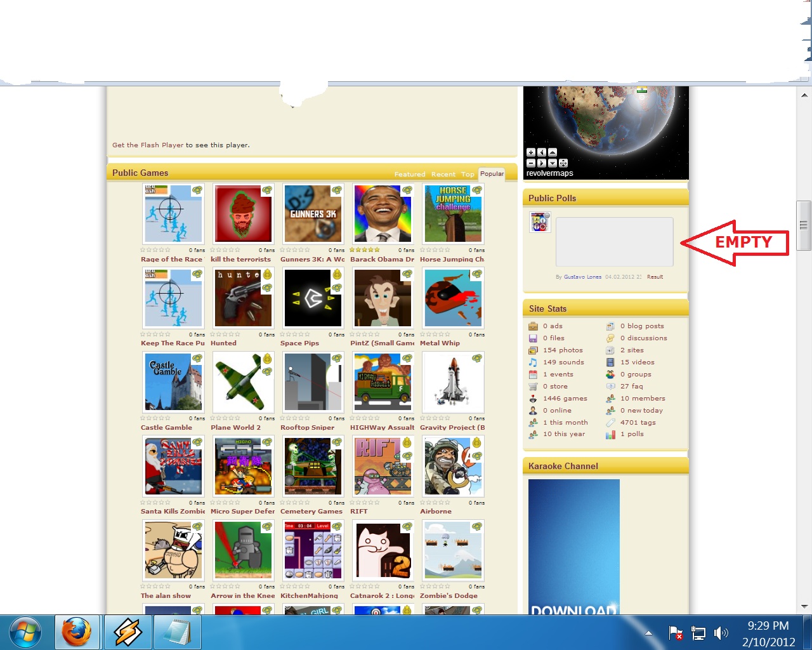Switch to the Featured games tab

pos(410,175)
